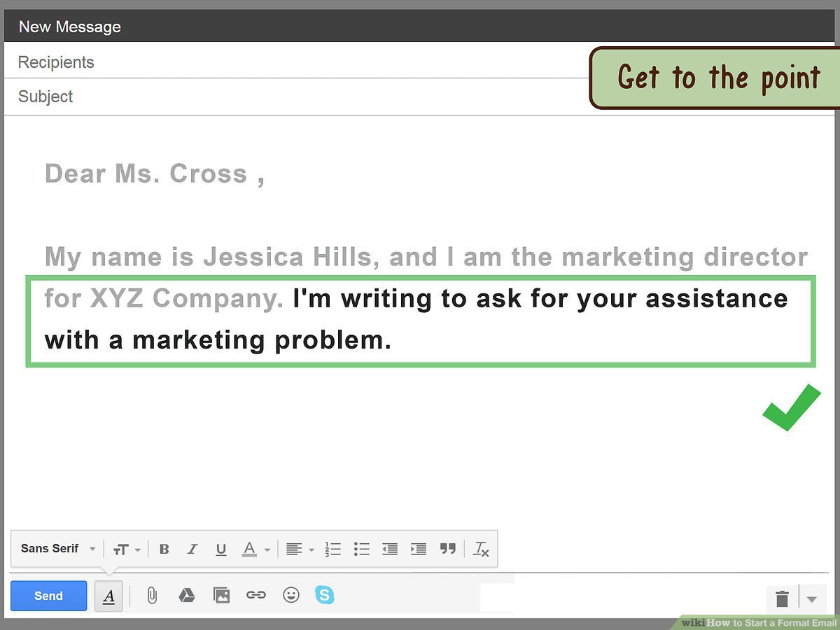Open the emoticon smiley picker
This screenshot has height=630, width=840.
click(291, 595)
